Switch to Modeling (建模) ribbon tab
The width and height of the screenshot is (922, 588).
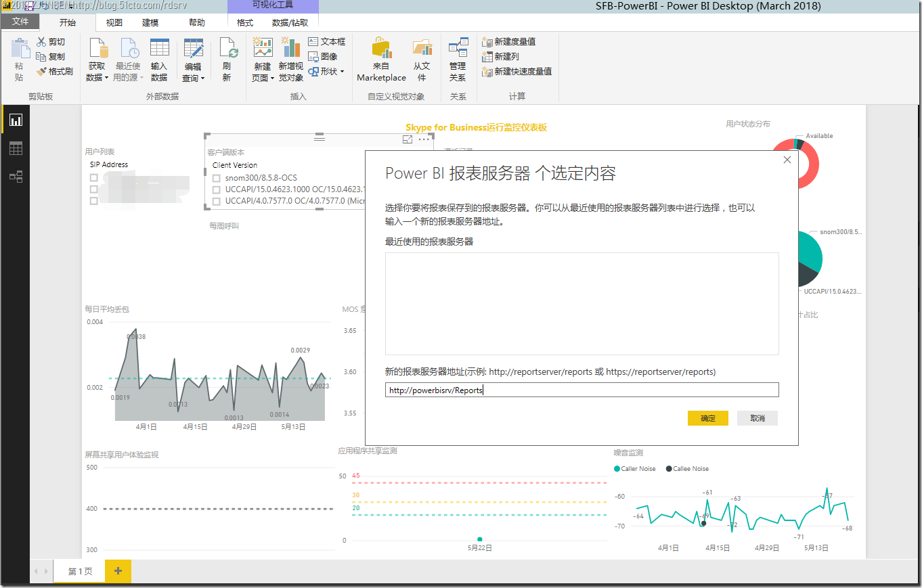point(150,22)
